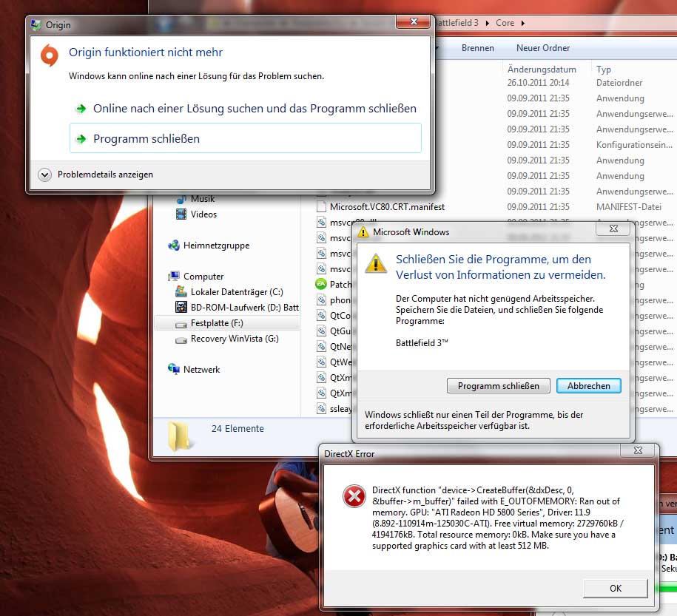Click green Patch file icon
677x616 pixels.
pyautogui.click(x=321, y=284)
